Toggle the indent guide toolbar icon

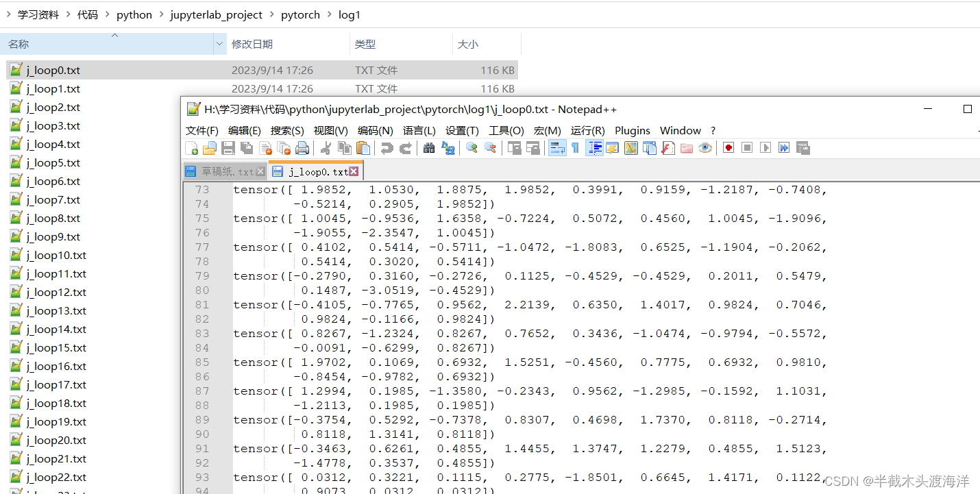[594, 148]
